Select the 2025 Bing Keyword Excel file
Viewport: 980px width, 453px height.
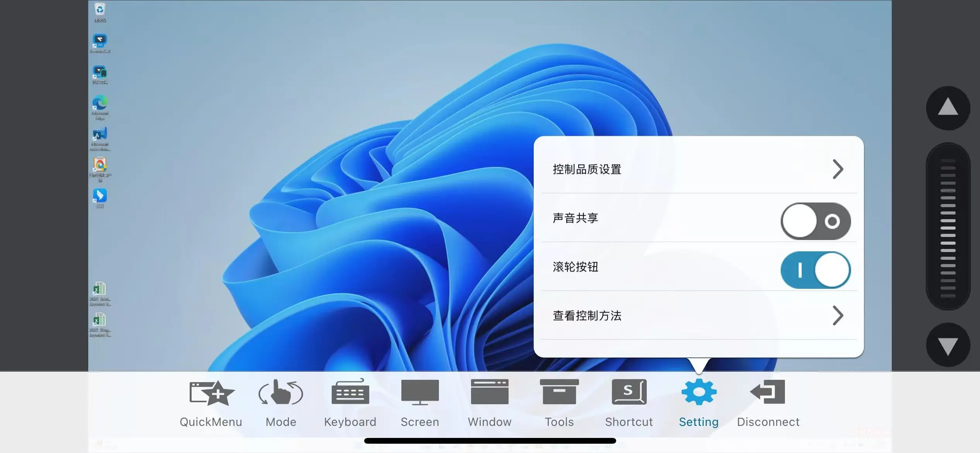(x=100, y=325)
